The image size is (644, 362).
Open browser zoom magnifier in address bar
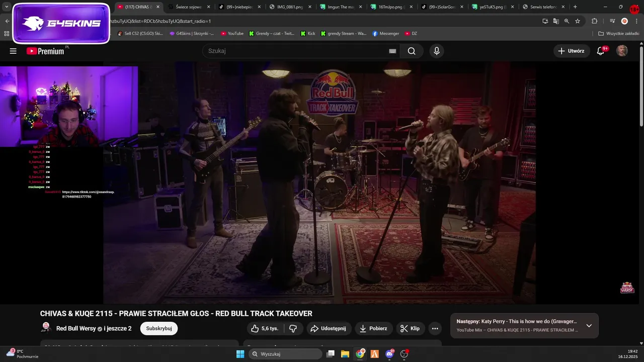(x=567, y=21)
